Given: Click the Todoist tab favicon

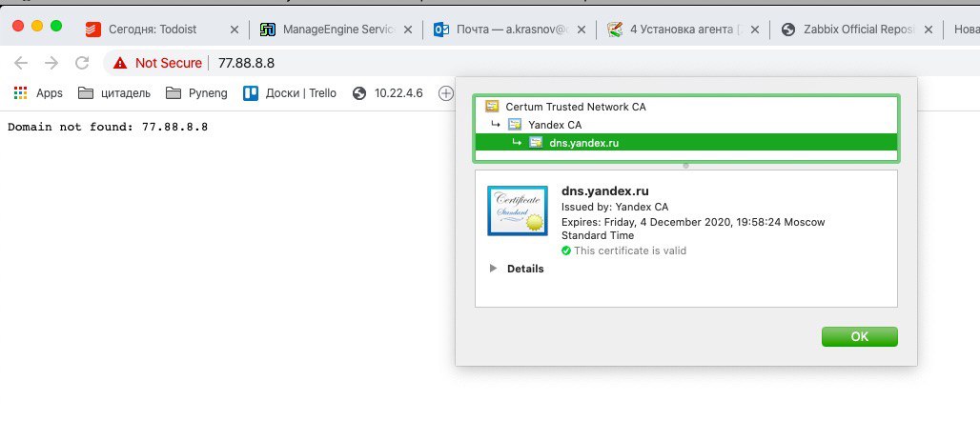Looking at the screenshot, I should tap(93, 30).
